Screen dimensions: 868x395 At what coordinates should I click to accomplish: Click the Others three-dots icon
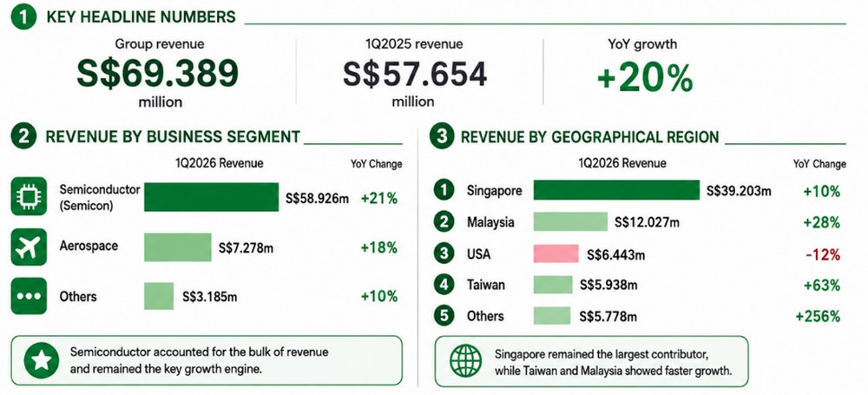(29, 296)
